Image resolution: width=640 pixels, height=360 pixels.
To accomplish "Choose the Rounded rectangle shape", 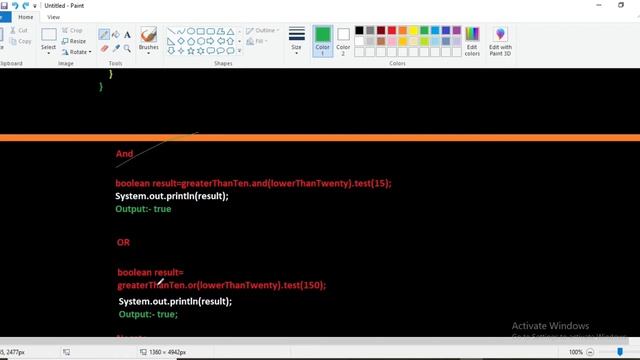I will click(211, 31).
